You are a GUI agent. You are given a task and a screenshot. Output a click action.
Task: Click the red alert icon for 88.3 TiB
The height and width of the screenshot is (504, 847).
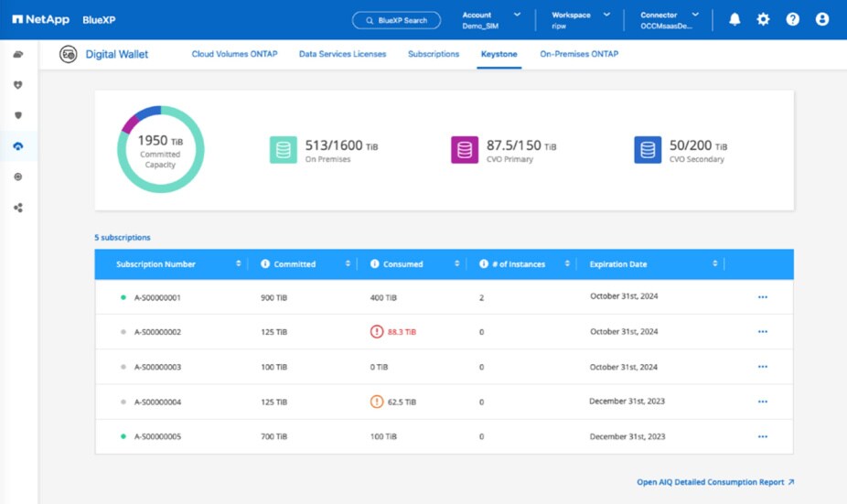click(377, 332)
